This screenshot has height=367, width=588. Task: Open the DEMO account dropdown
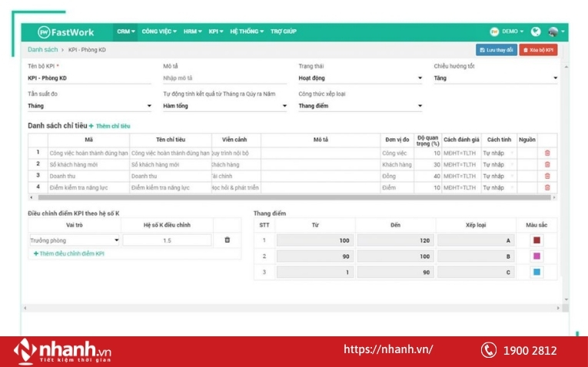click(507, 31)
